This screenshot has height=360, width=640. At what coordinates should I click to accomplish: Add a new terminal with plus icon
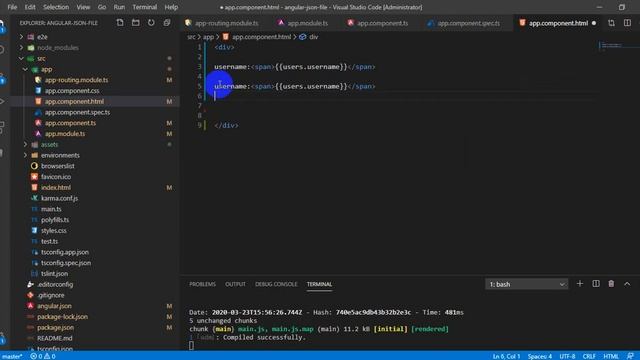coord(580,284)
